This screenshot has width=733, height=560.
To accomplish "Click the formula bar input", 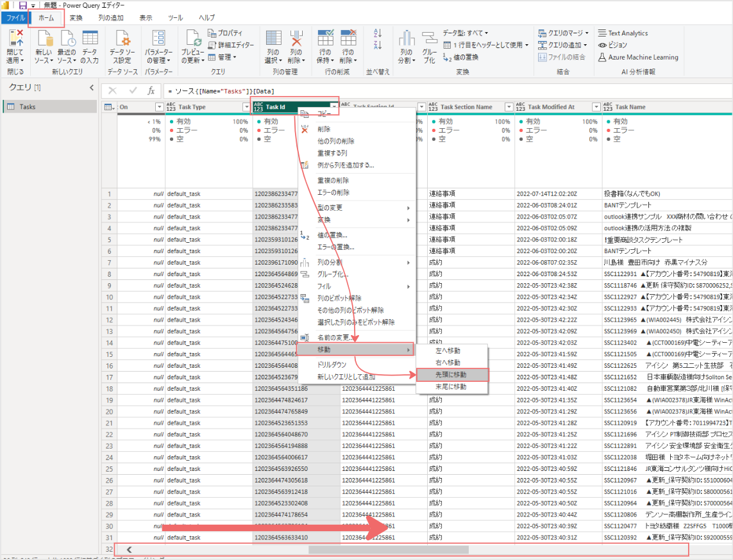I will (448, 91).
